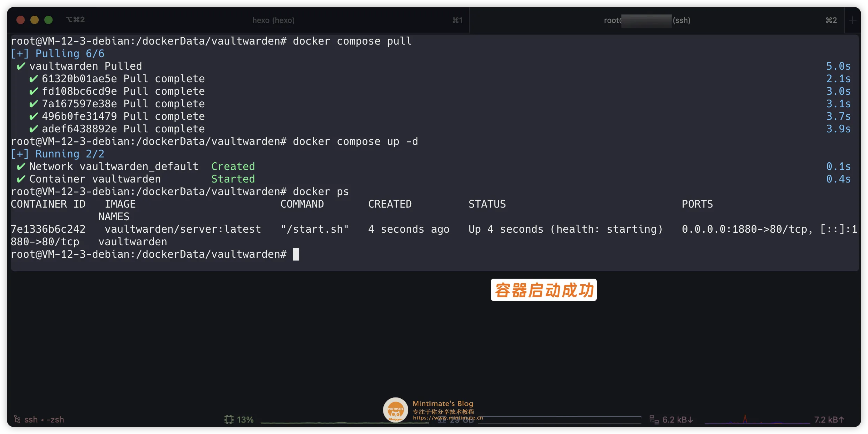The width and height of the screenshot is (868, 434).
Task: Click the '4 seconds ago' created value
Action: coord(409,229)
